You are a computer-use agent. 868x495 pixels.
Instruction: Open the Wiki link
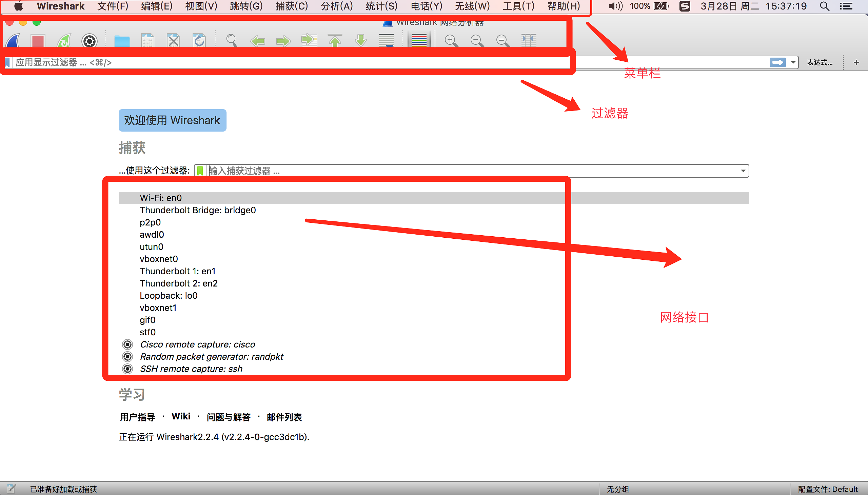[x=181, y=416]
